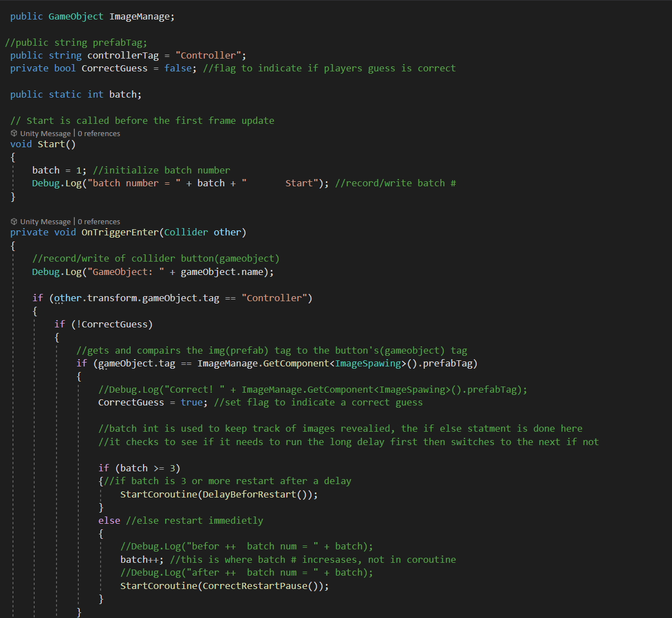Click the comment '// Start is called before the first frame update'
The width and height of the screenshot is (672, 618).
click(x=142, y=120)
